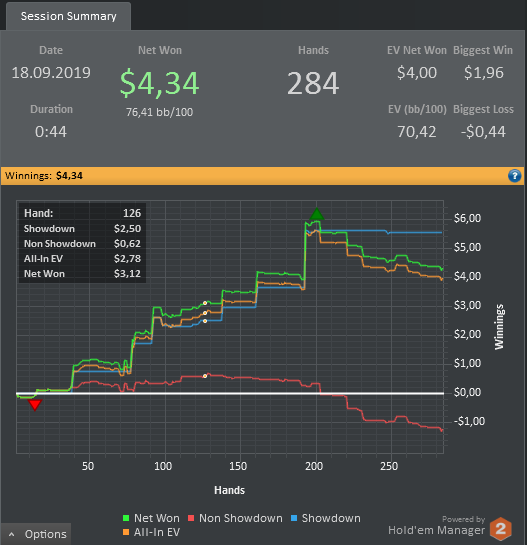This screenshot has height=545, width=527.
Task: Click the tooltip Showdown $2,50 row
Action: coord(82,228)
